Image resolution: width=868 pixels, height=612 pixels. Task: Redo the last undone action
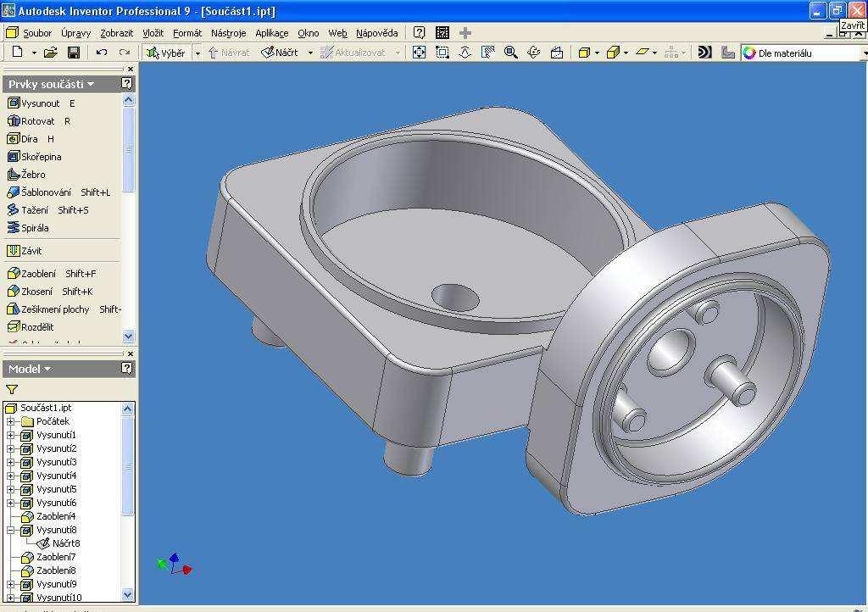click(x=125, y=53)
